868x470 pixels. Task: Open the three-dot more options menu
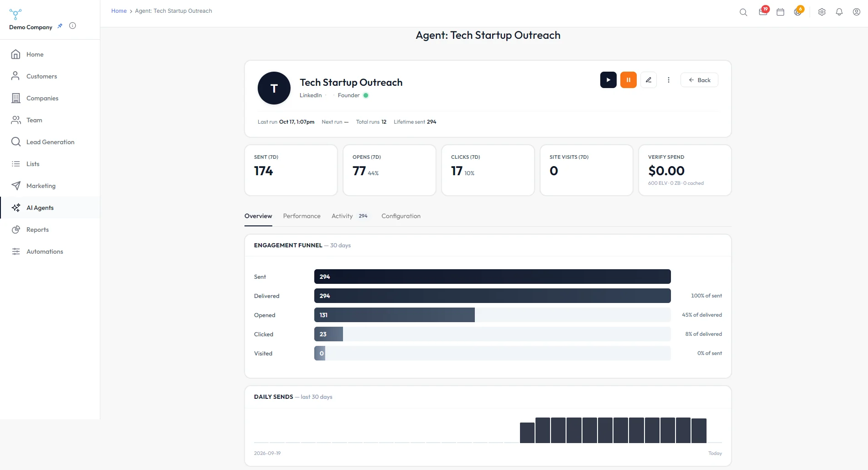pyautogui.click(x=669, y=80)
